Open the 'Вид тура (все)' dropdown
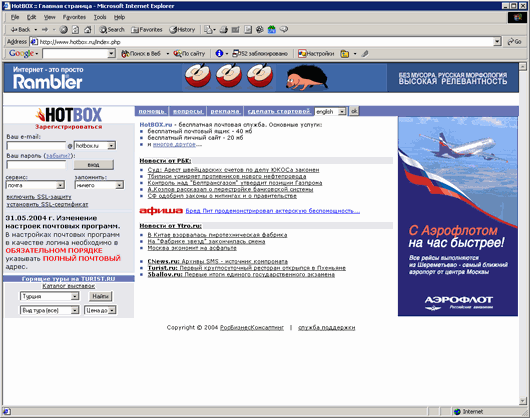Image resolution: width=530 pixels, height=418 pixels. tap(75, 310)
